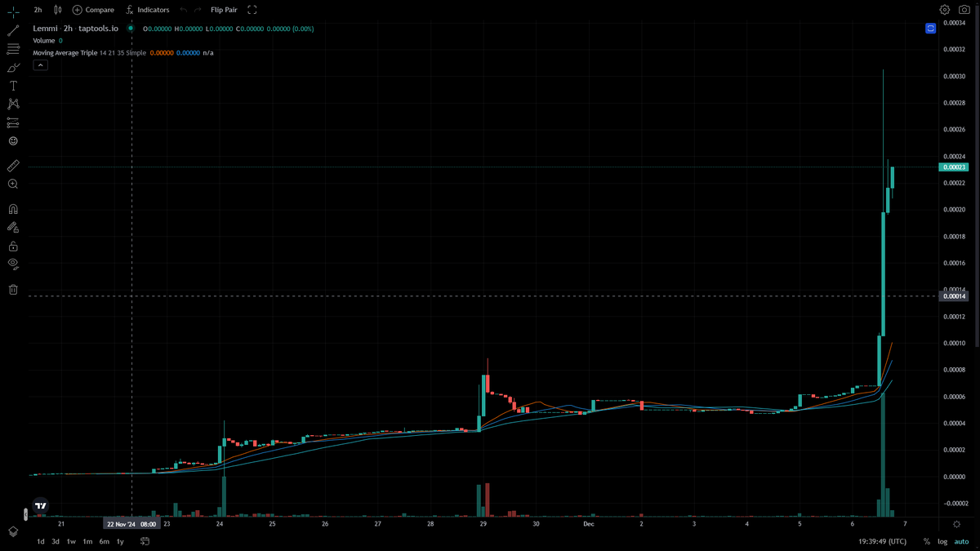Click the green market status dot

coord(131,29)
